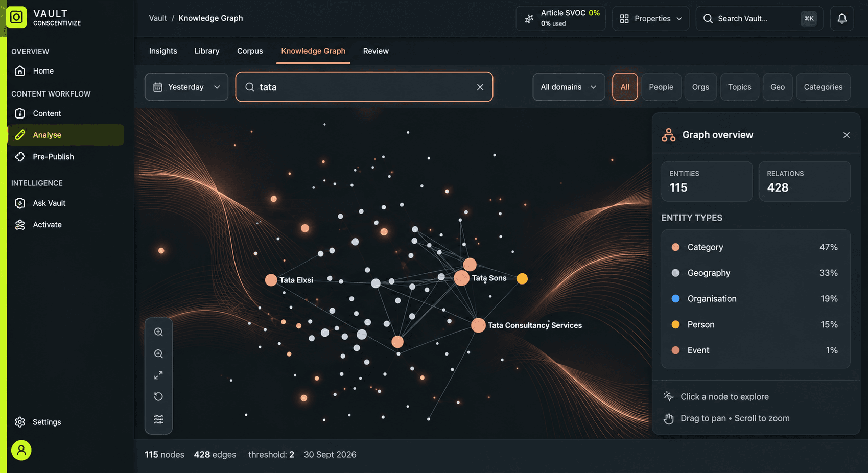The height and width of the screenshot is (473, 868).
Task: Click the Article SVOC usage indicator
Action: 561,18
